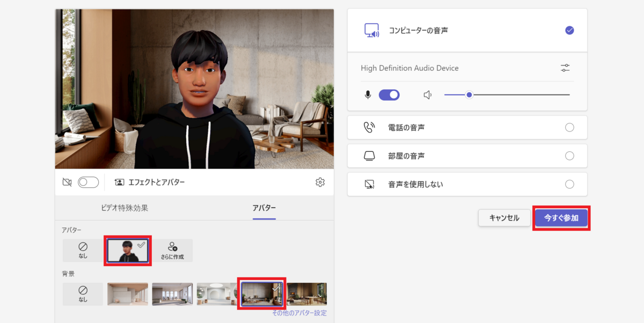
Task: Click さらに作成 to create another avatar
Action: pos(172,251)
